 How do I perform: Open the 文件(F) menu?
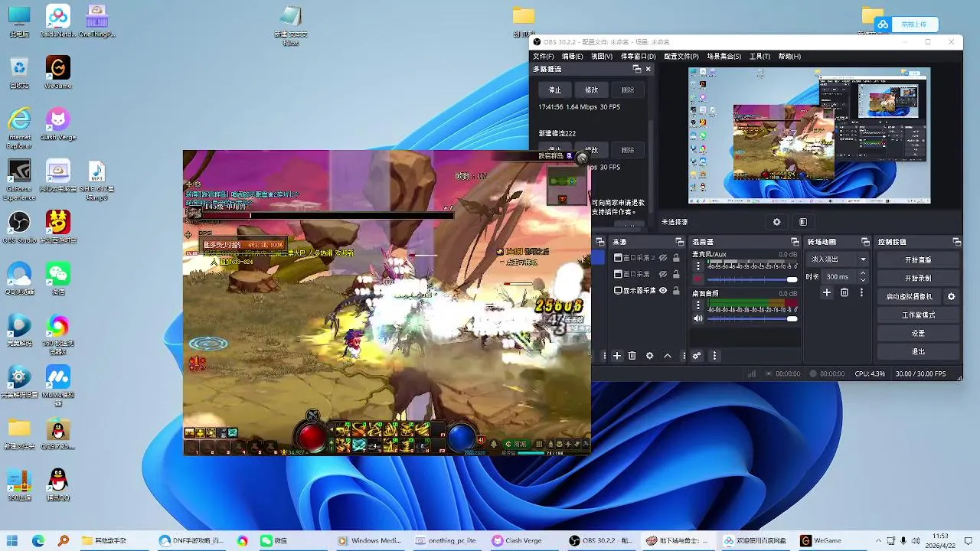pyautogui.click(x=544, y=56)
